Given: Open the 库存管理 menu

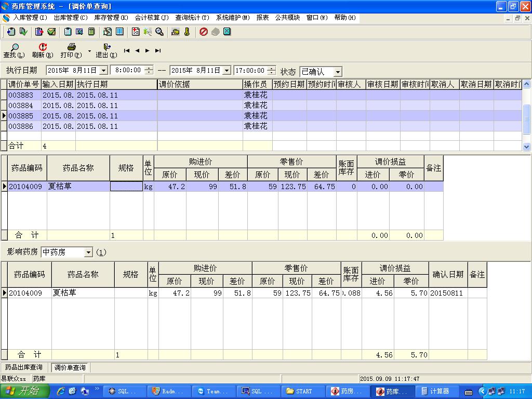Looking at the screenshot, I should (x=111, y=18).
